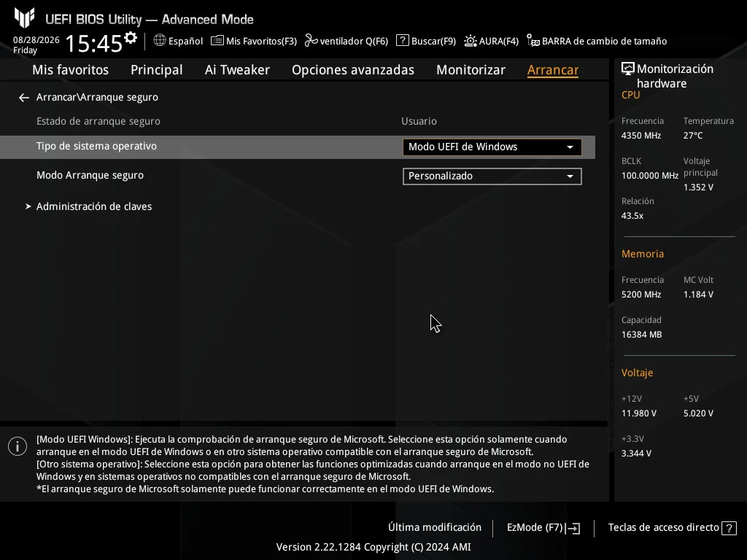Viewport: 747px width, 560px height.
Task: Click Version 2.22.1284 copyright text
Action: point(373,547)
